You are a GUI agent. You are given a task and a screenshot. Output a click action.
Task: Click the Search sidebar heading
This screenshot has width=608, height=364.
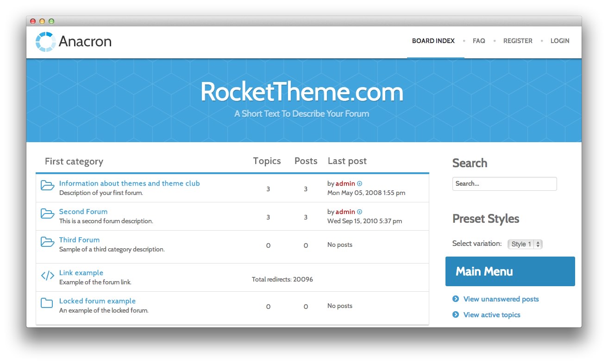tap(470, 163)
